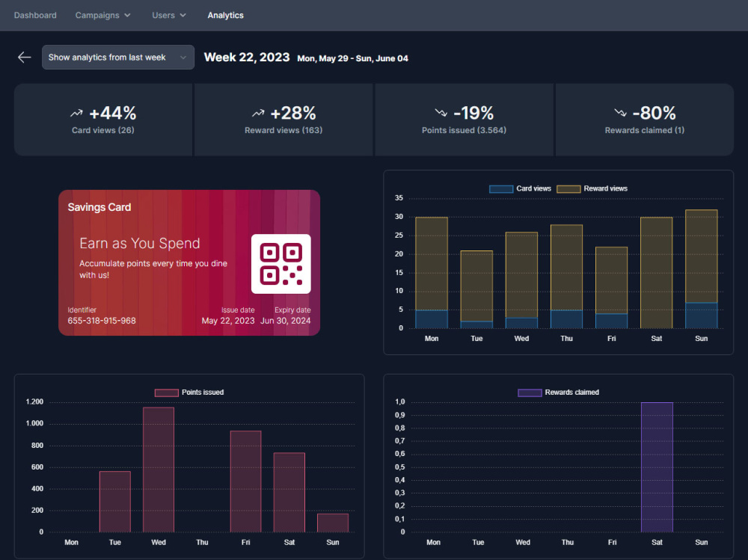Click the issue date 'May 22, 2023'
Viewport: 748px width, 560px height.
(228, 321)
